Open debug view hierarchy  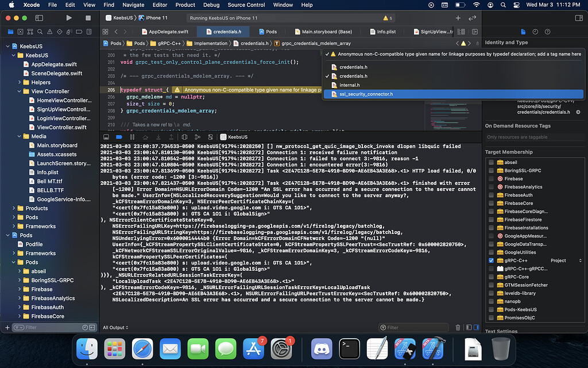point(184,137)
